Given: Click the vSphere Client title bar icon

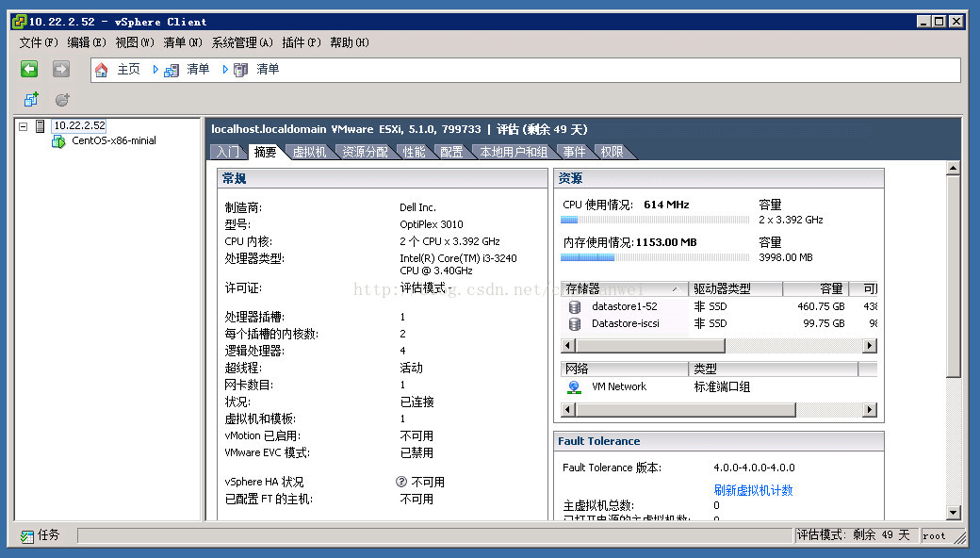Looking at the screenshot, I should [x=20, y=22].
